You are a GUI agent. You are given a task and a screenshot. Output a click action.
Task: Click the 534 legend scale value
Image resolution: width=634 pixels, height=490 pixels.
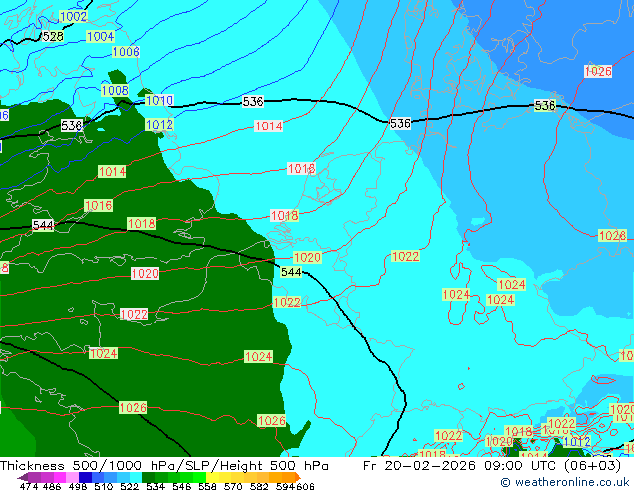point(155,486)
